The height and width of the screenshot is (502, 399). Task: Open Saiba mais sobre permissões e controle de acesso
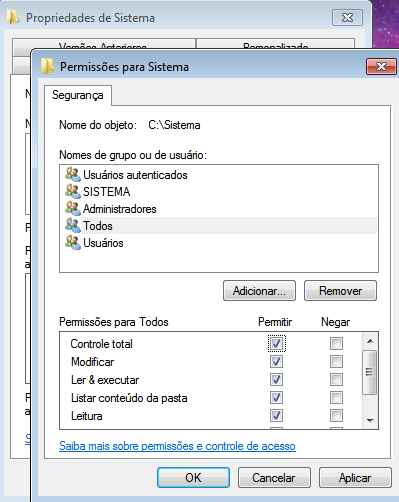pos(177,446)
